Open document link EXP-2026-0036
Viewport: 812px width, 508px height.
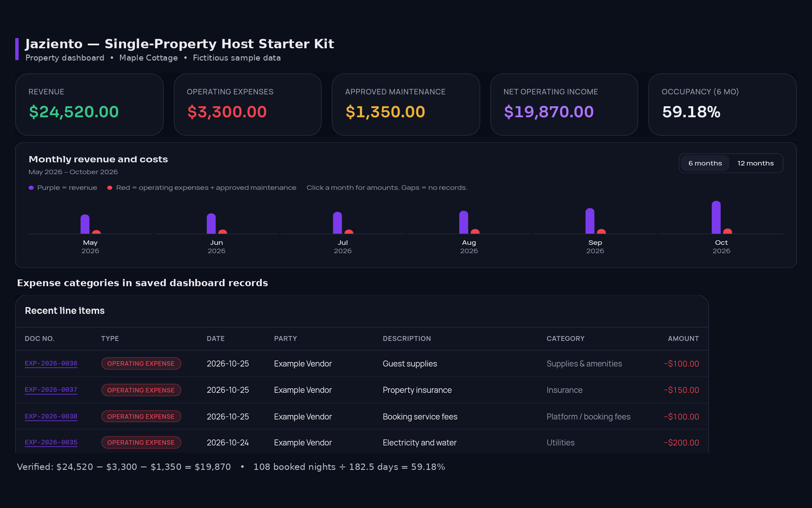click(51, 363)
